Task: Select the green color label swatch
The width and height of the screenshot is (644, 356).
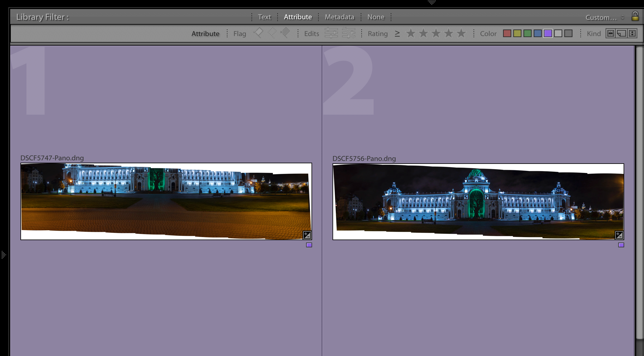Action: (527, 33)
